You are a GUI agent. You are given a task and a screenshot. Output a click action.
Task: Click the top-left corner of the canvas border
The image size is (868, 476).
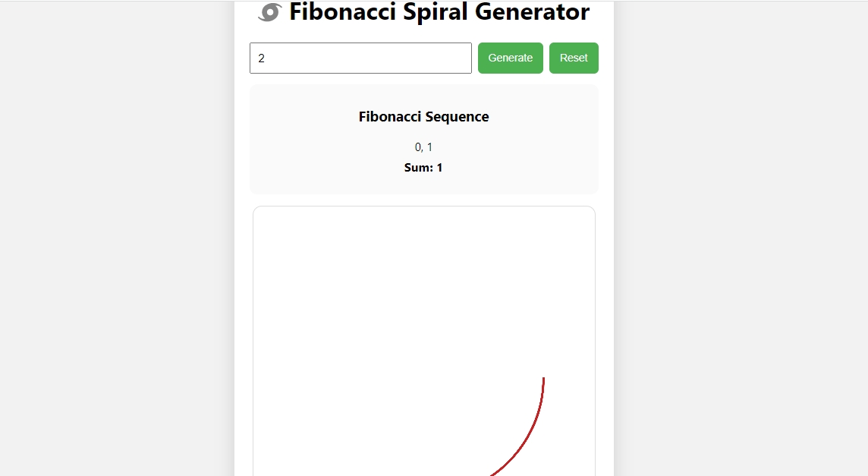coord(254,207)
